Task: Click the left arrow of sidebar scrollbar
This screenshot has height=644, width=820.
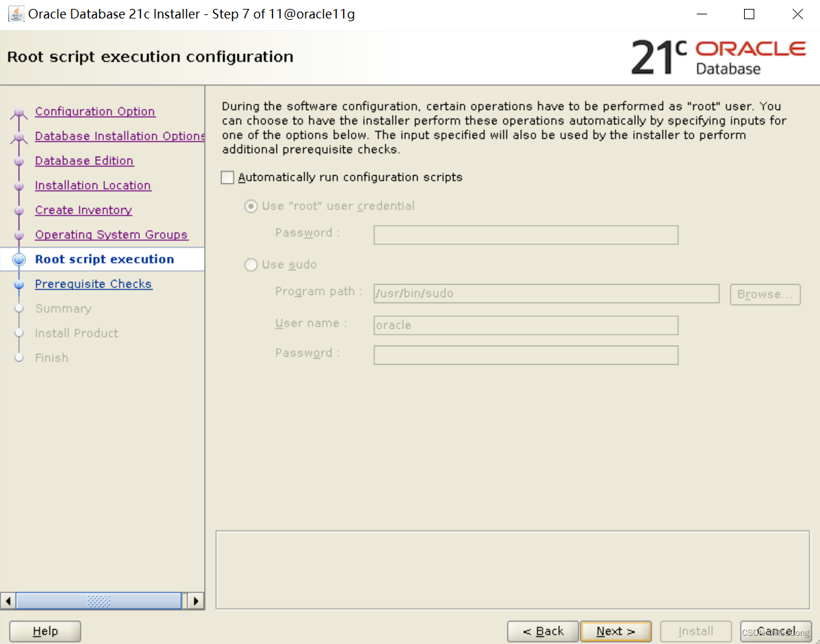Action: [8, 601]
